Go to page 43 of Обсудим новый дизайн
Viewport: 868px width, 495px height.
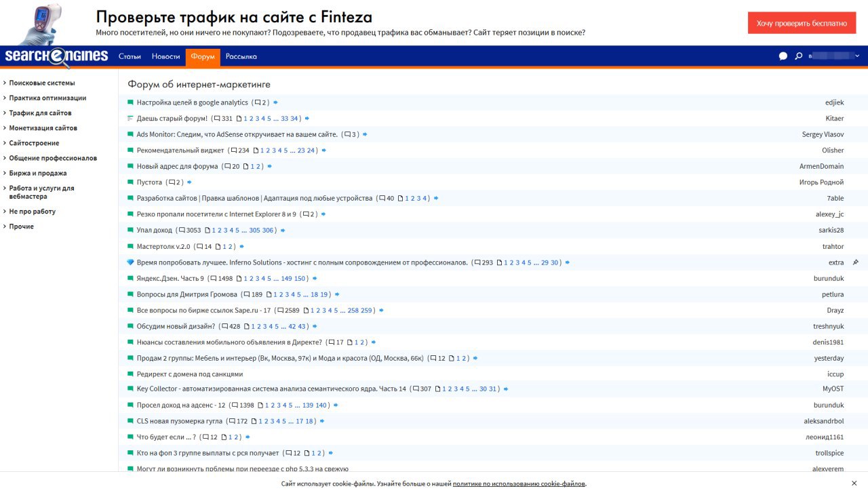(302, 326)
